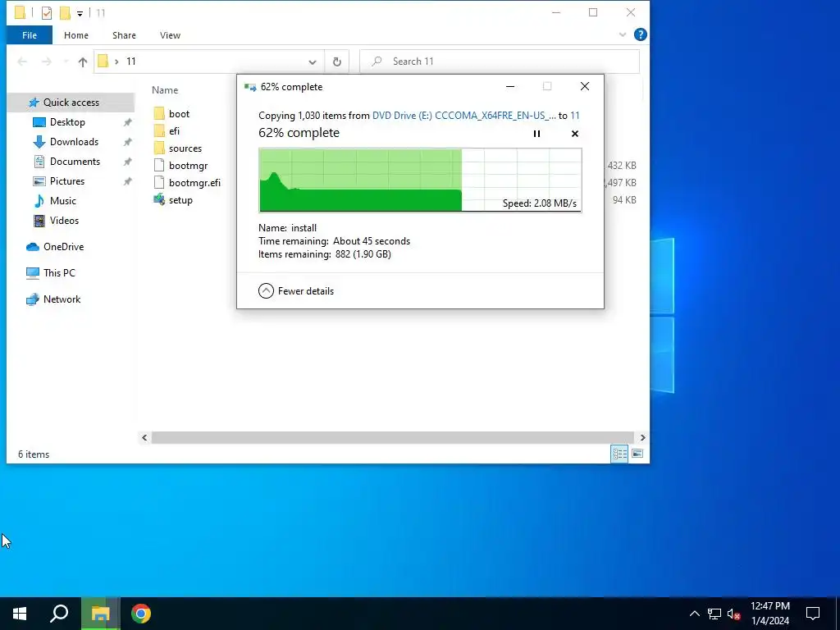This screenshot has width=840, height=630.
Task: Click the Search 11 input field
Action: (x=500, y=62)
